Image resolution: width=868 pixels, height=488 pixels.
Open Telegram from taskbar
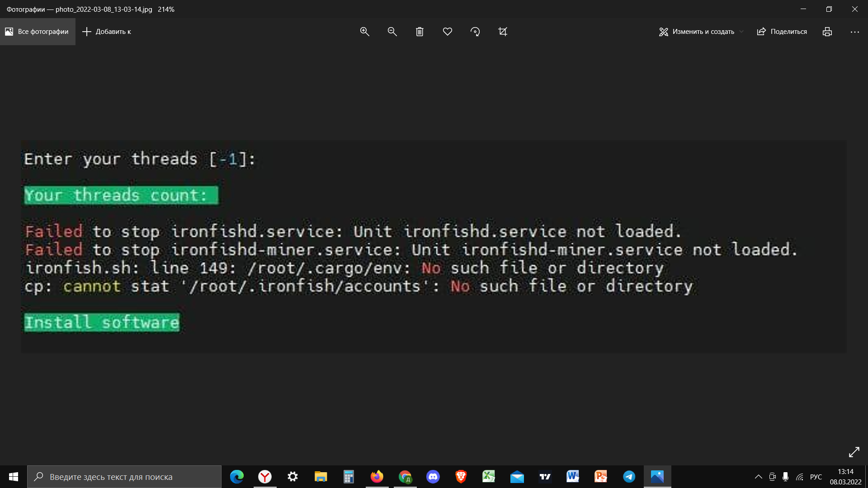tap(629, 477)
